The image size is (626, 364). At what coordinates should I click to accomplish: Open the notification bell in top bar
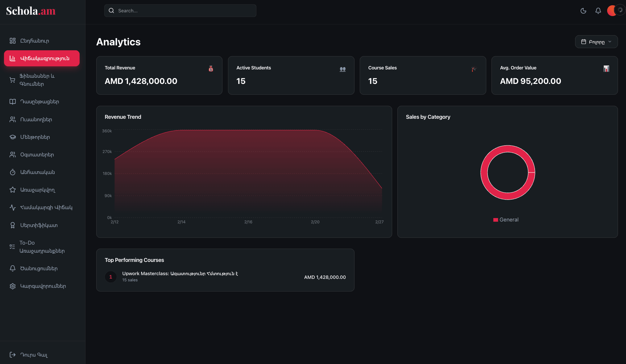[x=598, y=10]
